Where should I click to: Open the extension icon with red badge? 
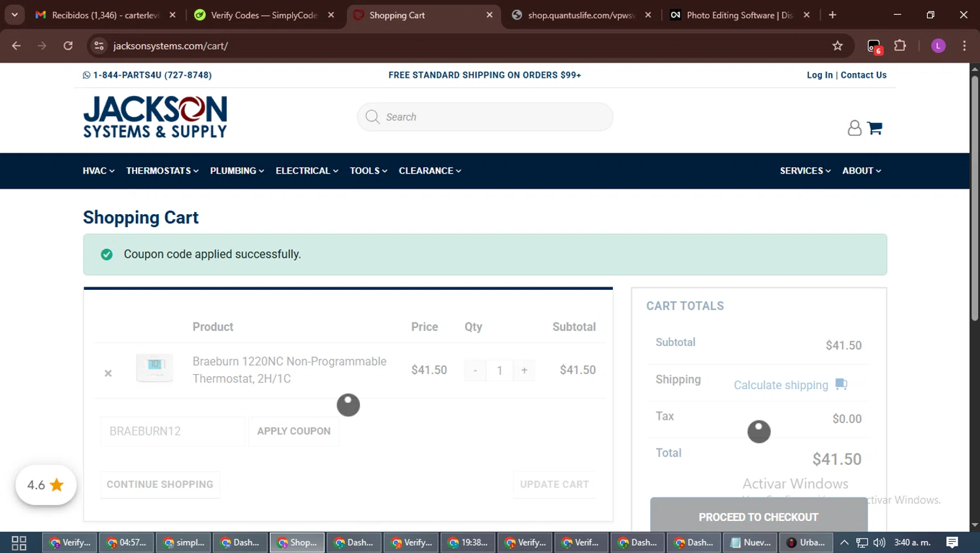point(874,46)
